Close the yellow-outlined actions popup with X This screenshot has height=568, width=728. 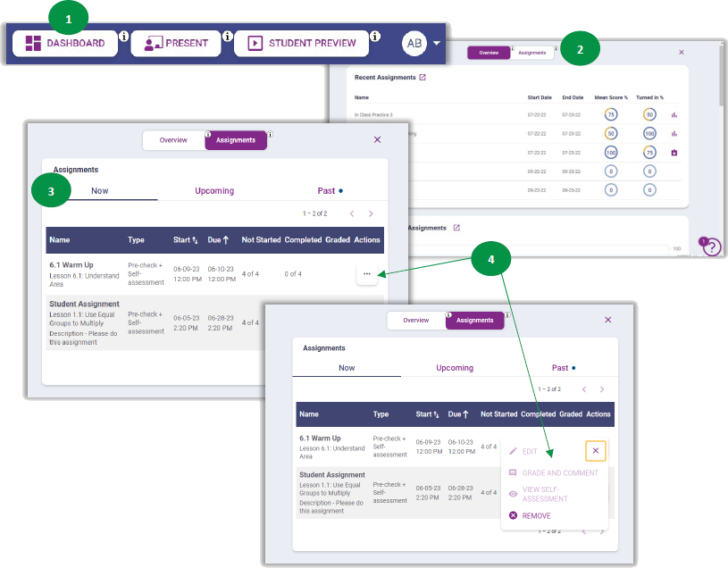click(x=596, y=451)
